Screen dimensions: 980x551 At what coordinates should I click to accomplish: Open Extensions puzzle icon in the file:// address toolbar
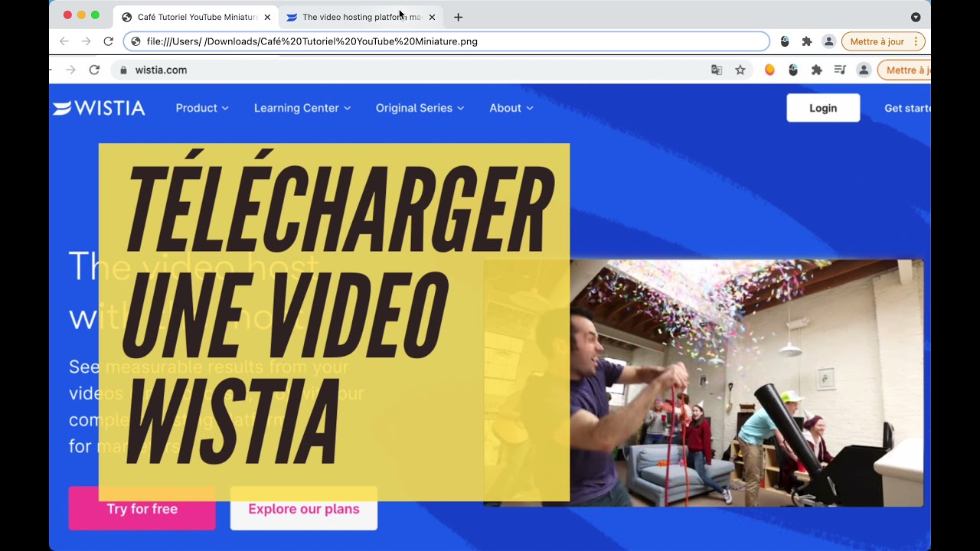tap(807, 41)
